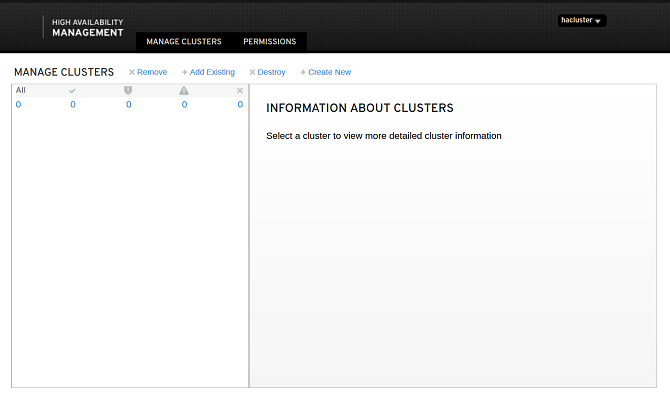Click the triangle alert status filter icon

(x=184, y=91)
